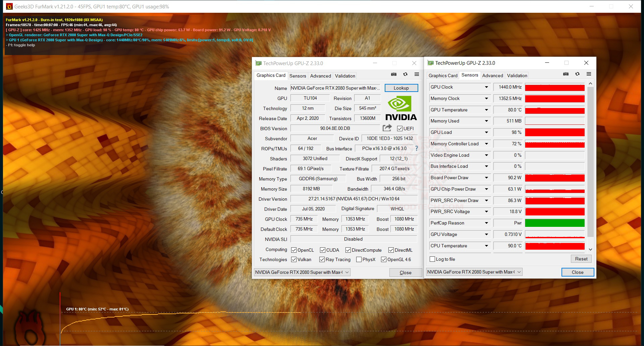Click the GPU Temperature red sensor graph

(555, 110)
